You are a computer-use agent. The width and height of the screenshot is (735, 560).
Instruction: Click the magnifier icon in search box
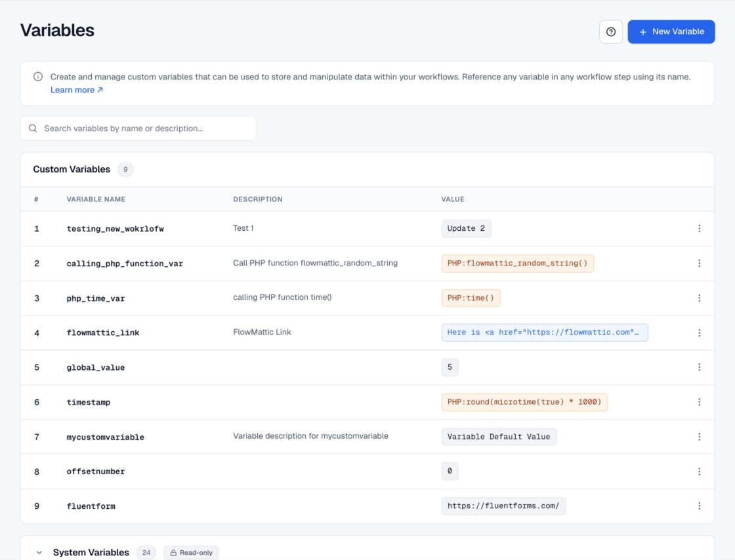[33, 129]
